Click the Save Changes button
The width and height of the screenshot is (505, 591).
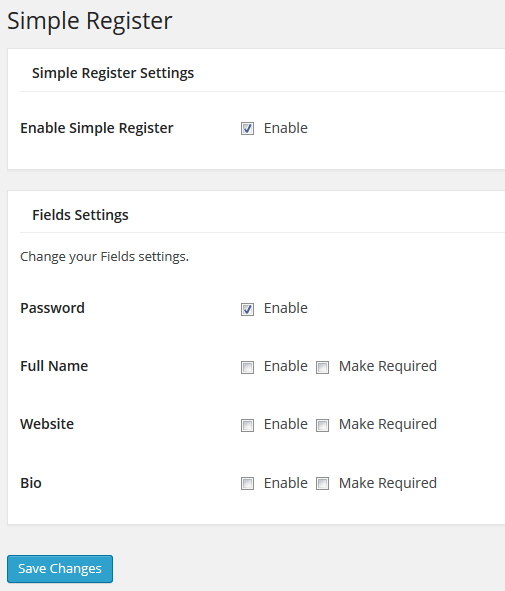point(60,568)
